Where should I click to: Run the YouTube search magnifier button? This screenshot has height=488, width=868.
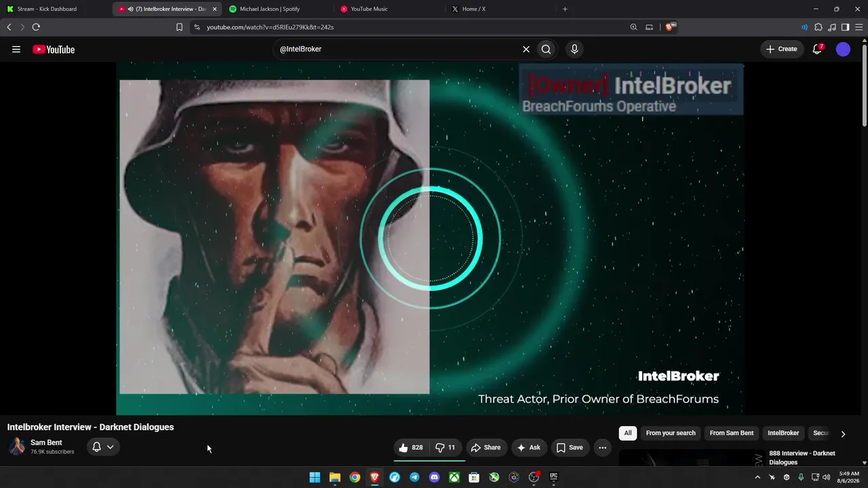point(546,49)
